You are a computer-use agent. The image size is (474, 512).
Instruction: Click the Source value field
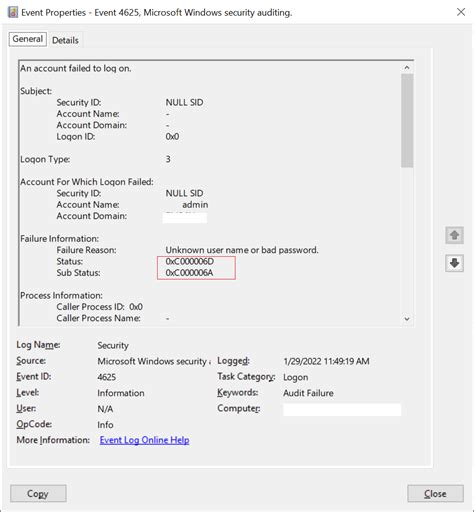[x=154, y=361]
